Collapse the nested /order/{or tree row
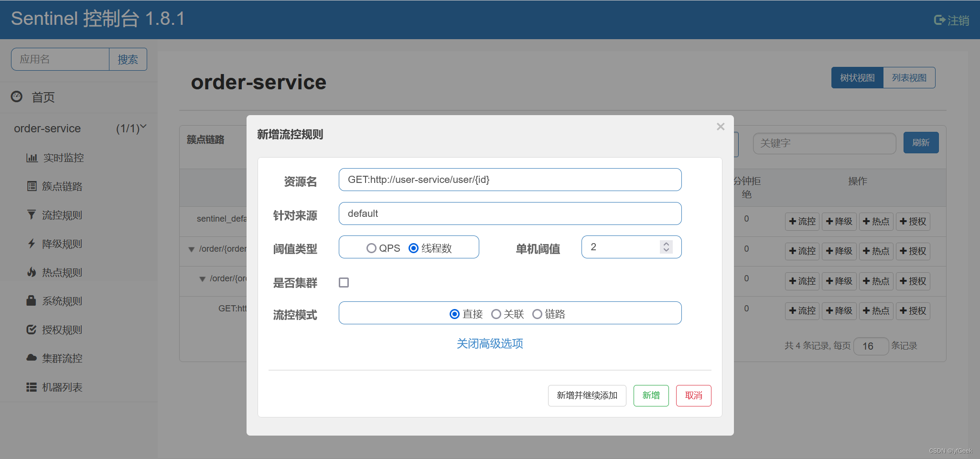This screenshot has height=459, width=980. (202, 279)
